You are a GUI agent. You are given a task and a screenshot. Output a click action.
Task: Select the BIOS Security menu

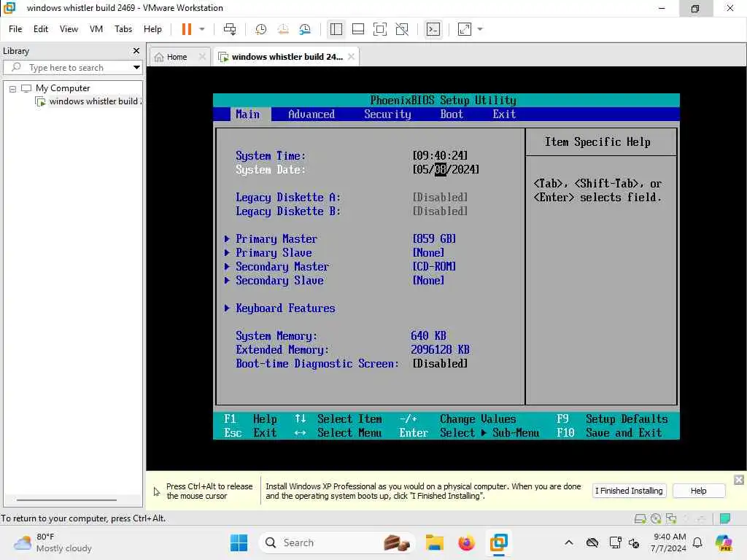pos(387,114)
